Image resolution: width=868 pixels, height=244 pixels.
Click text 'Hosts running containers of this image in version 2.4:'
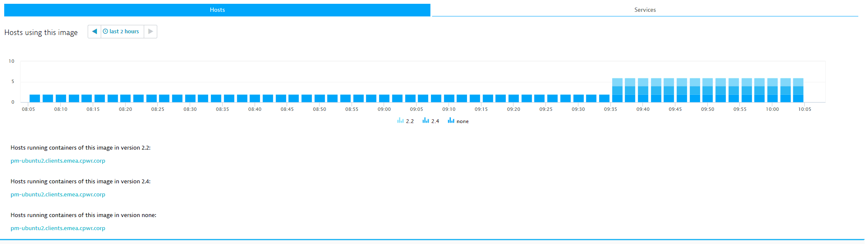[x=81, y=181]
